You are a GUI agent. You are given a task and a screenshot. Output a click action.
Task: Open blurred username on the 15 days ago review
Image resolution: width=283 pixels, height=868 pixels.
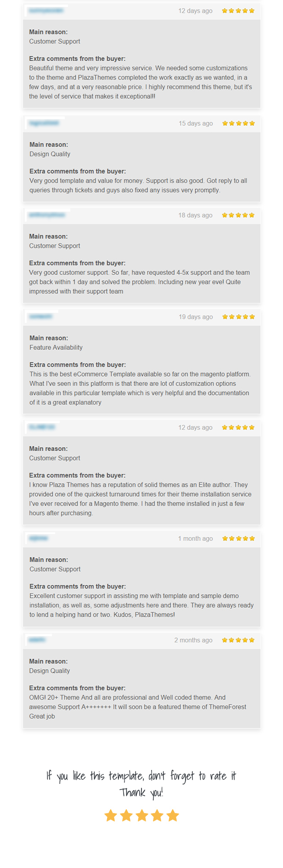tap(44, 123)
